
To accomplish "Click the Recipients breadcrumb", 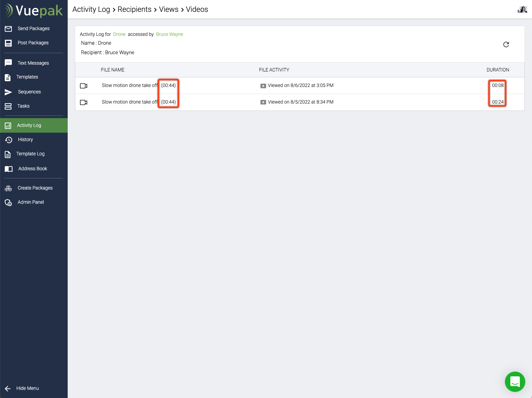I will [134, 9].
